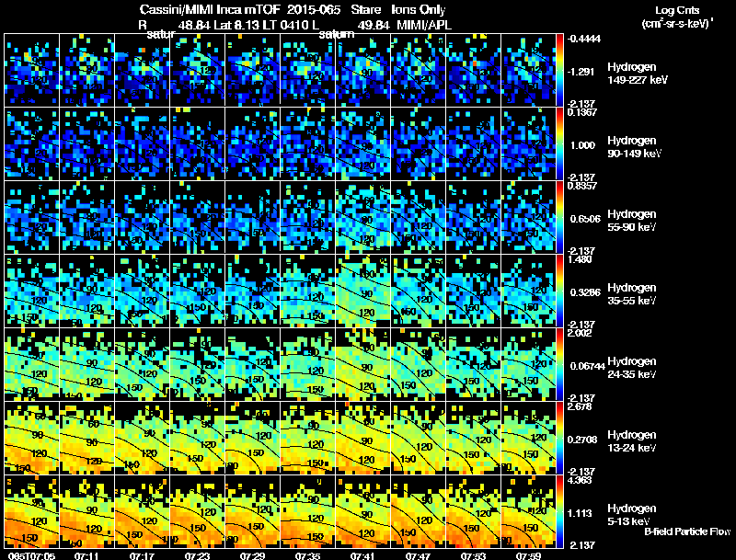
Task: Open the 5-13 keV image panel at 07:59
Action: [528, 512]
